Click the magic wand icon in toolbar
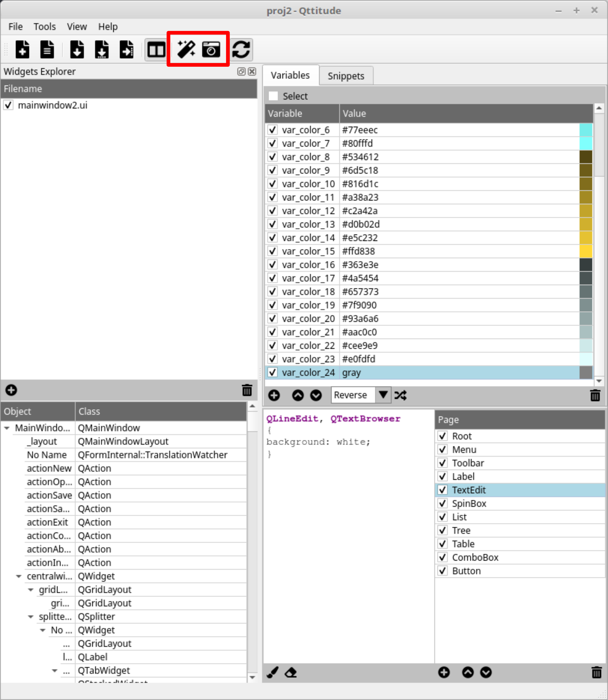 186,50
